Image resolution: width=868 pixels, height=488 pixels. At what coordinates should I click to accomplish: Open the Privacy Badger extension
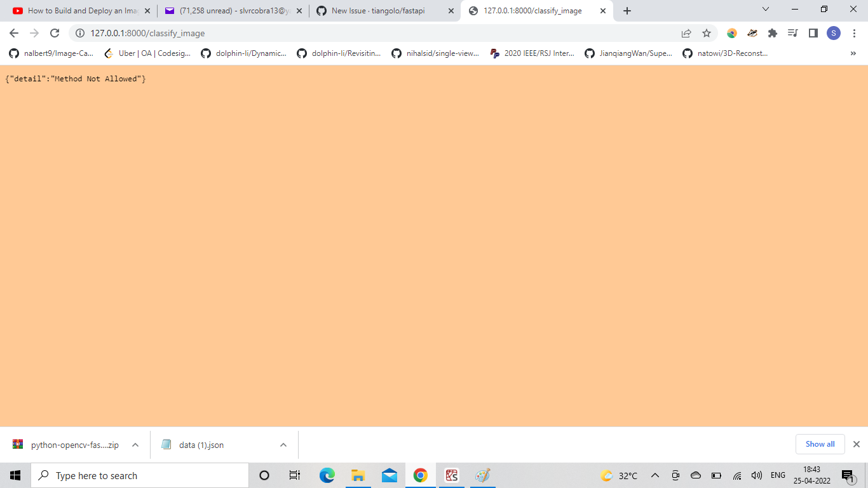pos(752,33)
